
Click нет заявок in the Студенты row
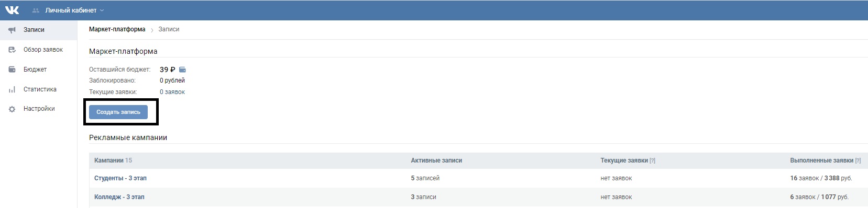pyautogui.click(x=616, y=178)
